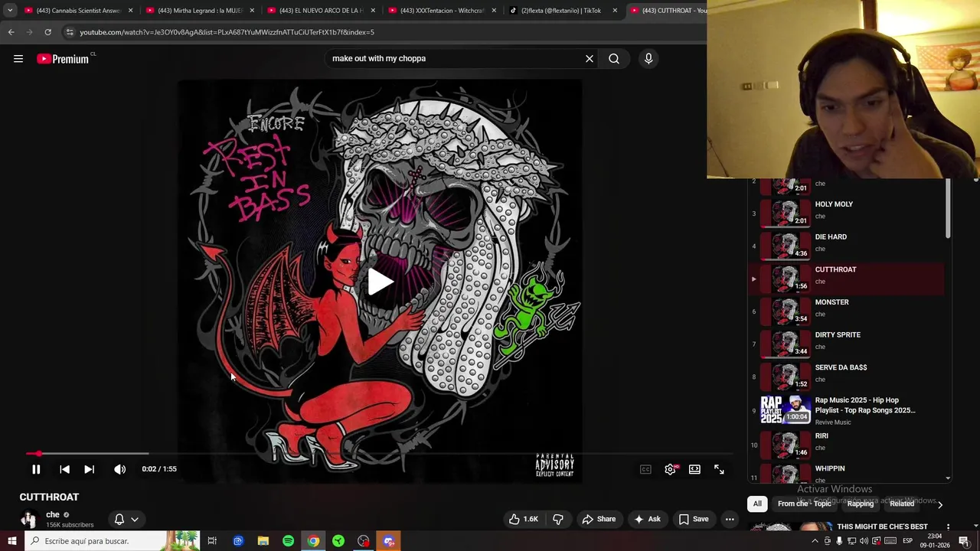Clear the search query with X

click(590, 59)
